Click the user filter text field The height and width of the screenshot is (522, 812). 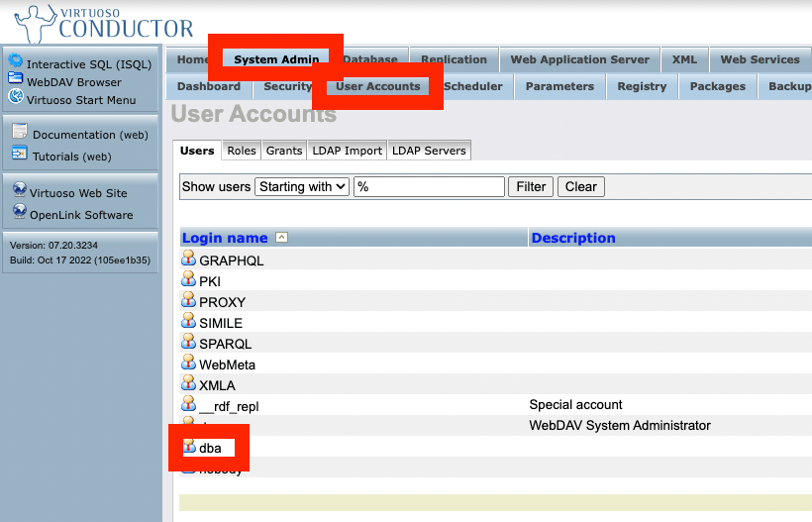pos(429,186)
